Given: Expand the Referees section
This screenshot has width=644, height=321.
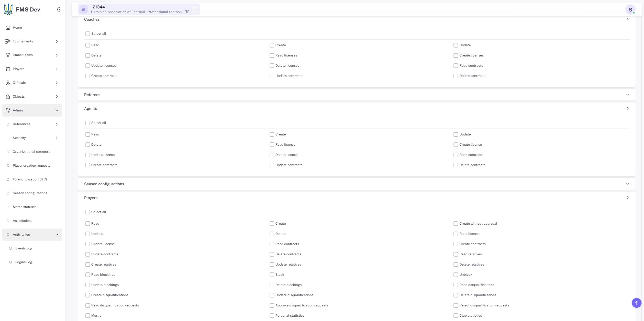Looking at the screenshot, I should coord(357,95).
